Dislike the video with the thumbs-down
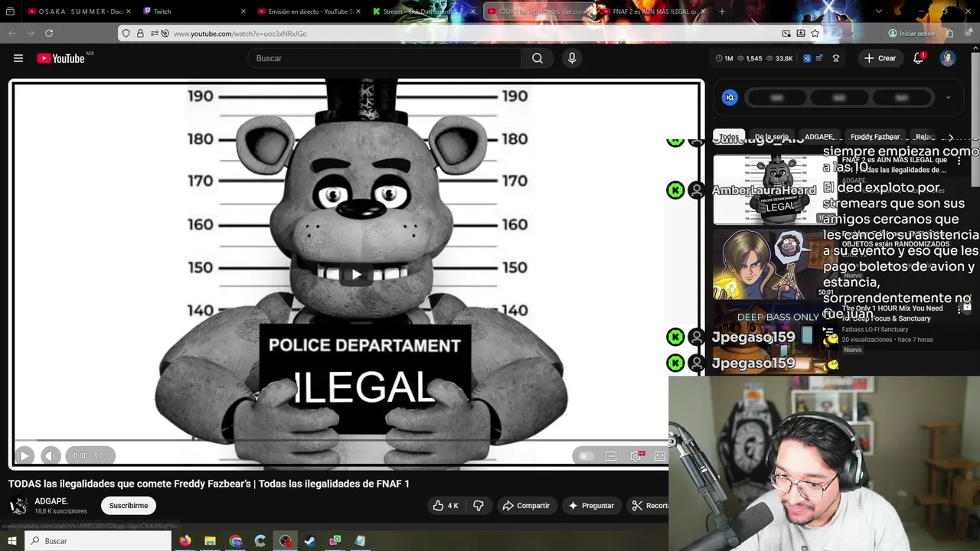The height and width of the screenshot is (551, 980). pyautogui.click(x=479, y=505)
